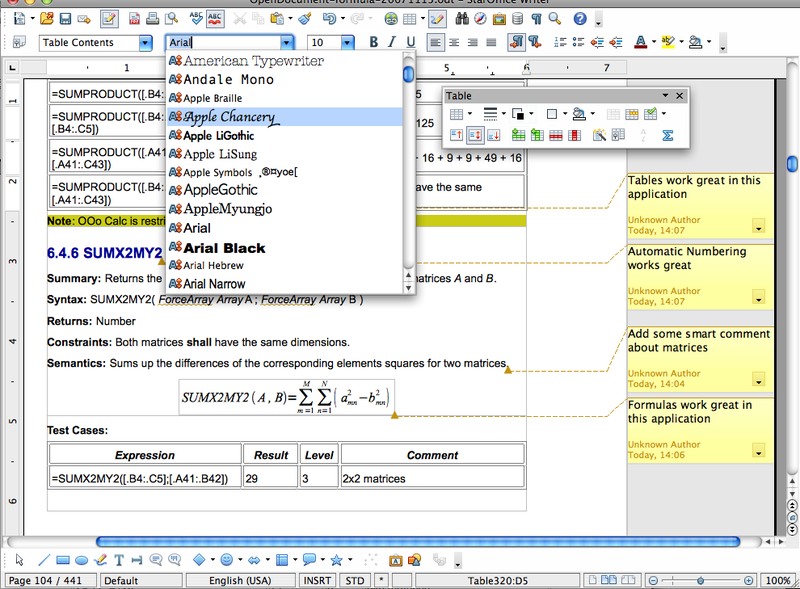This screenshot has height=589, width=800.
Task: Expand the Table Contents style dropdown
Action: point(145,43)
